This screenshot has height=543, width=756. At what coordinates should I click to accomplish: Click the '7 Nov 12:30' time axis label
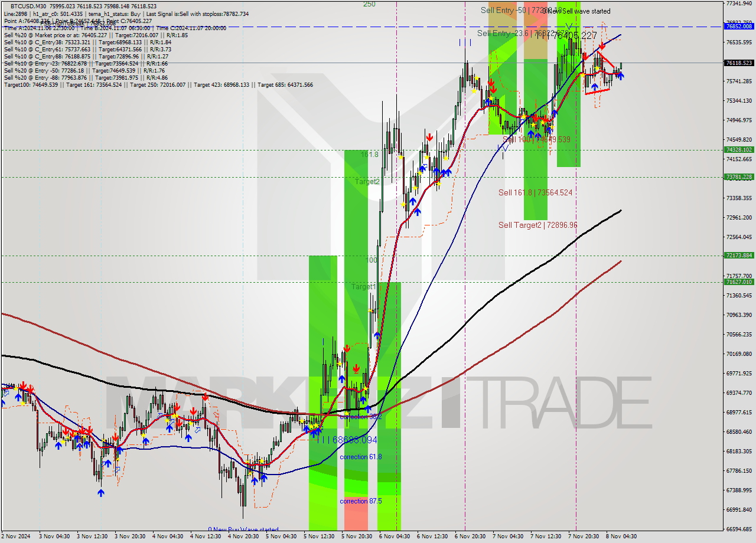pos(546,537)
